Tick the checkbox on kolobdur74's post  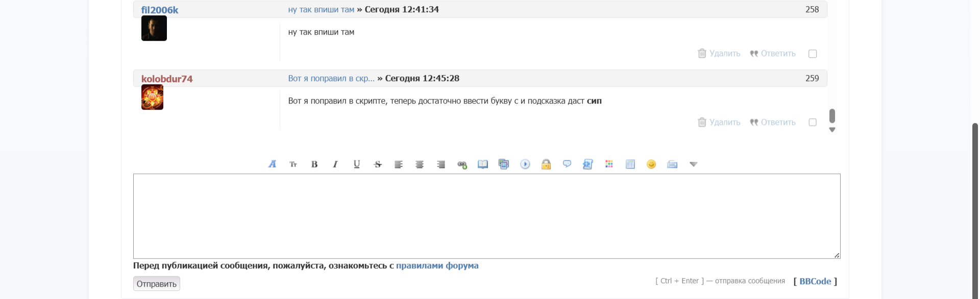(813, 122)
